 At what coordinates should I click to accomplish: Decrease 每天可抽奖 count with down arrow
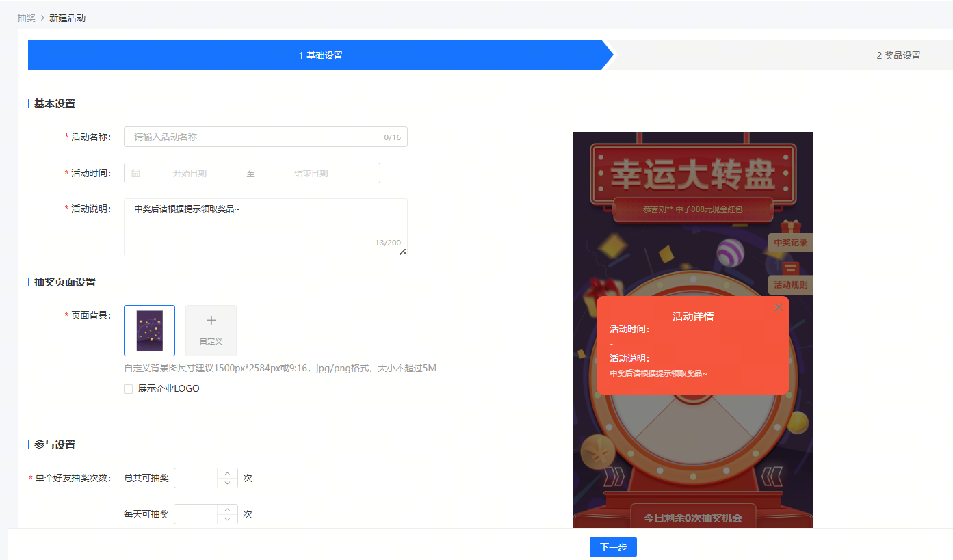(x=227, y=519)
